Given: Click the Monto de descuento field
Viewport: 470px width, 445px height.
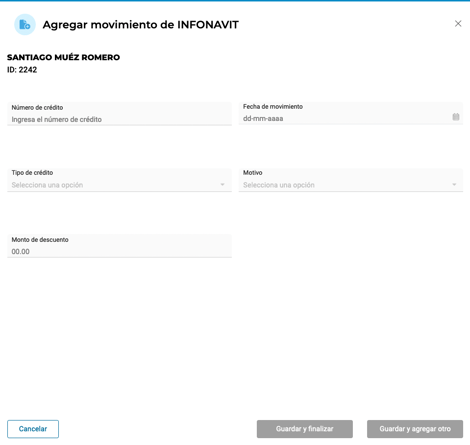Looking at the screenshot, I should 119,246.
